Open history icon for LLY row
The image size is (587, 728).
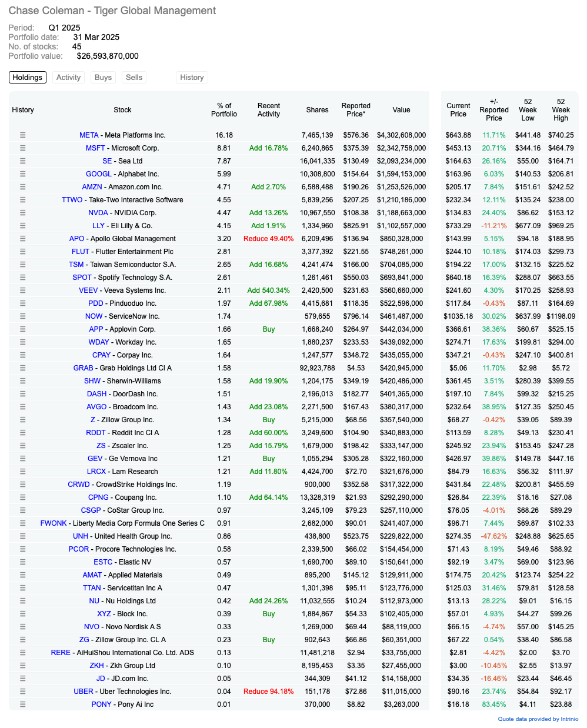[x=23, y=226]
